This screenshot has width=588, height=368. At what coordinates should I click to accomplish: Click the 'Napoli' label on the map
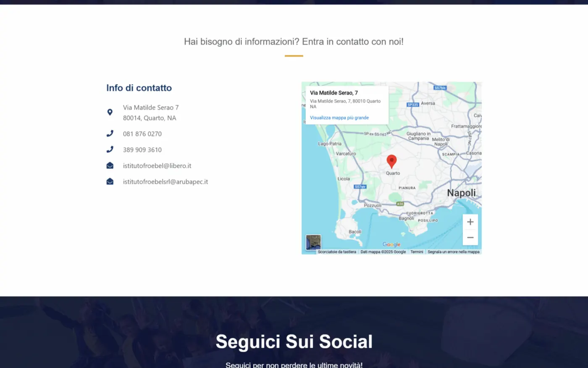[x=462, y=193]
